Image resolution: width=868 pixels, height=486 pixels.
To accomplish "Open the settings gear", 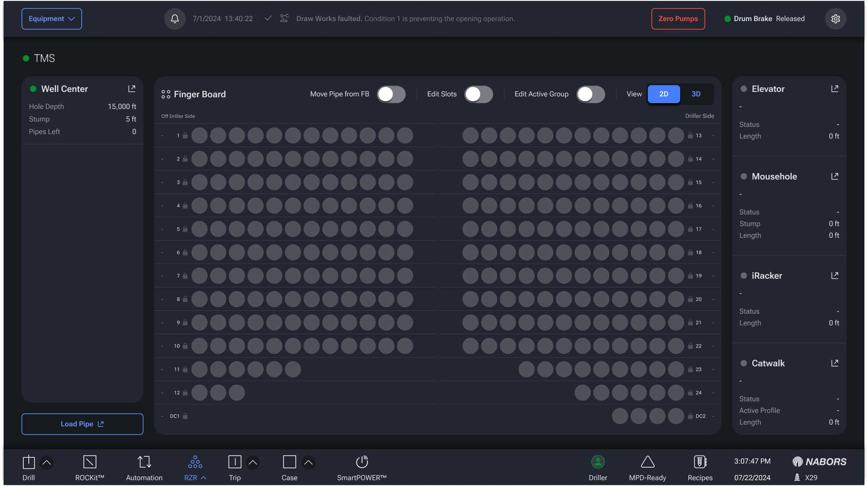I will coord(835,19).
